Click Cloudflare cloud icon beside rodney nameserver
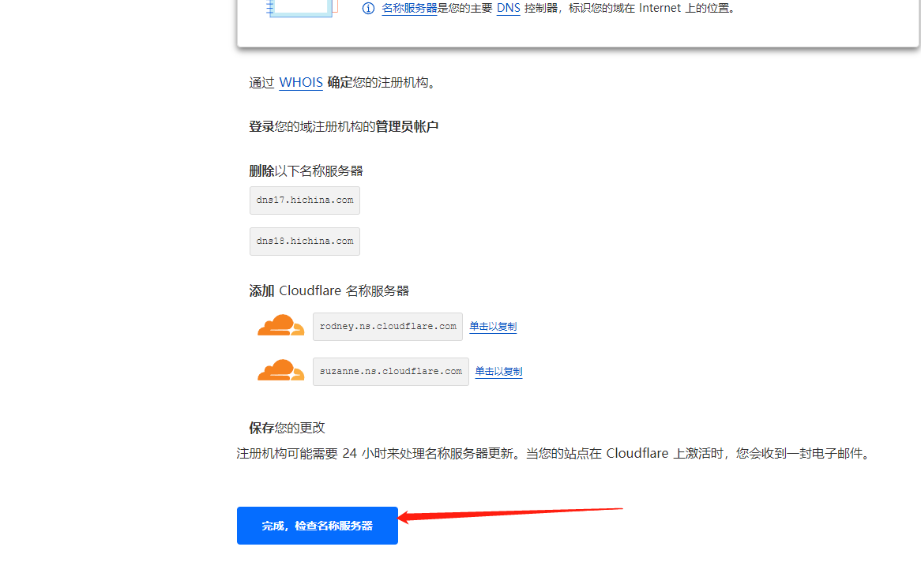 (280, 326)
